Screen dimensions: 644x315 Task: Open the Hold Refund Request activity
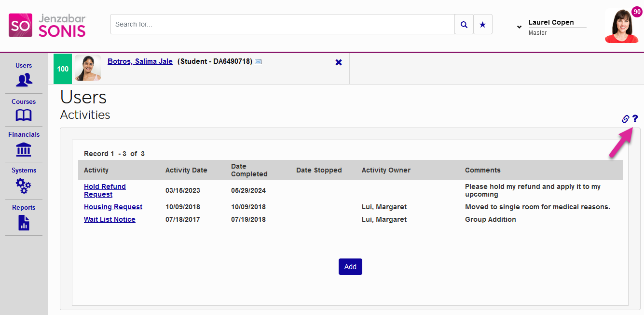pos(105,190)
